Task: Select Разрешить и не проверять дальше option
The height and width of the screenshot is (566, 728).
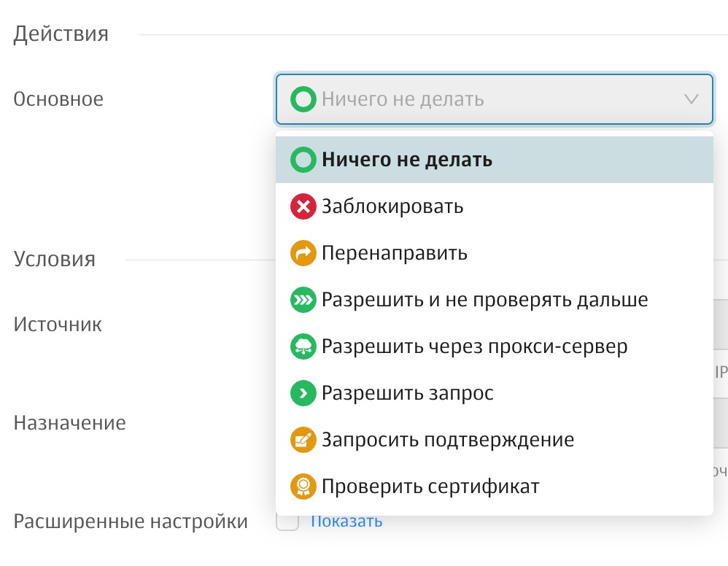Action: [x=484, y=300]
